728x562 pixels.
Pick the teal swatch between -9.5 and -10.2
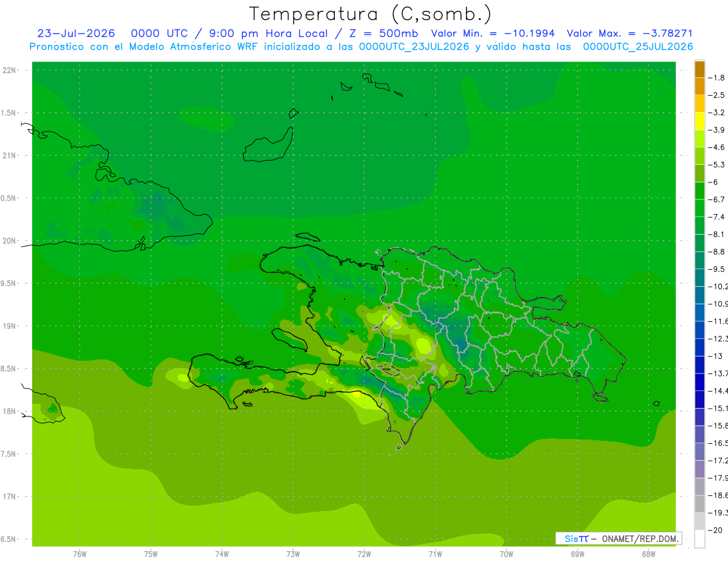(x=699, y=278)
